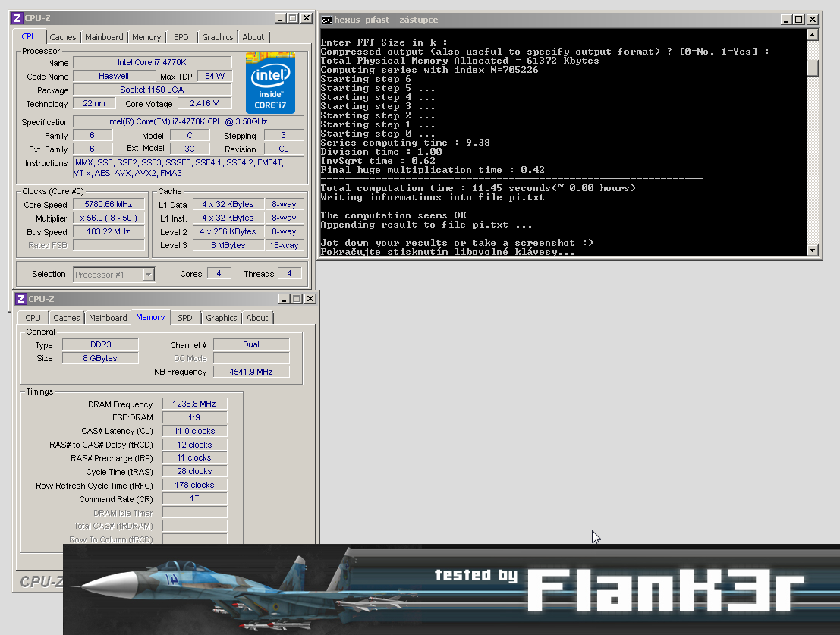Viewport: 840px width, 635px height.
Task: Click the command prompt icon in hexus_pifast title bar
Action: coord(326,20)
